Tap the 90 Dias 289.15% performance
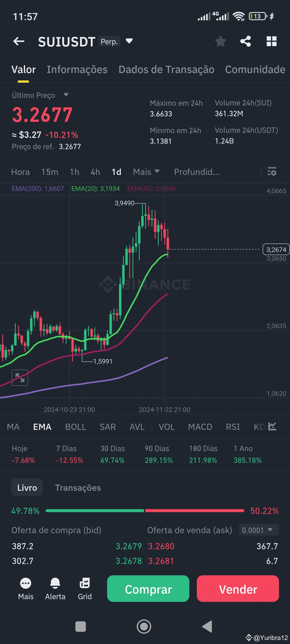Viewport: 290px width, 644px height. click(x=159, y=454)
